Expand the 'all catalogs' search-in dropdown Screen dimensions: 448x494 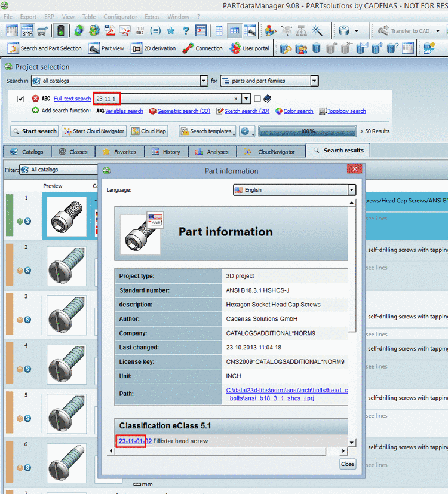(x=204, y=81)
